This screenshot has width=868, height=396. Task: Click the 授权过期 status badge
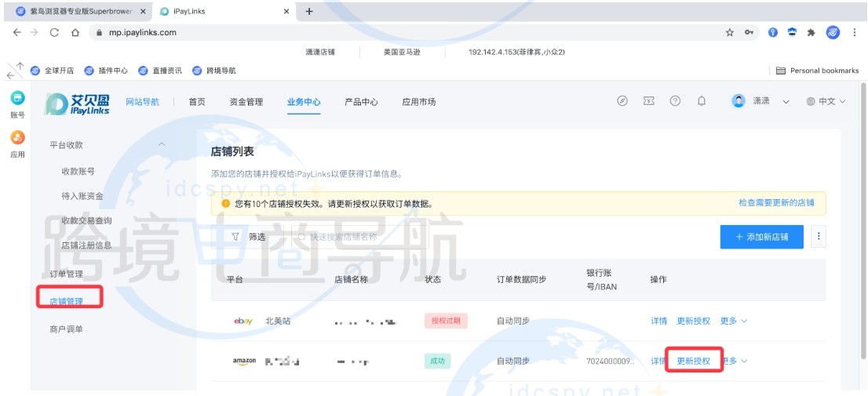coord(447,321)
